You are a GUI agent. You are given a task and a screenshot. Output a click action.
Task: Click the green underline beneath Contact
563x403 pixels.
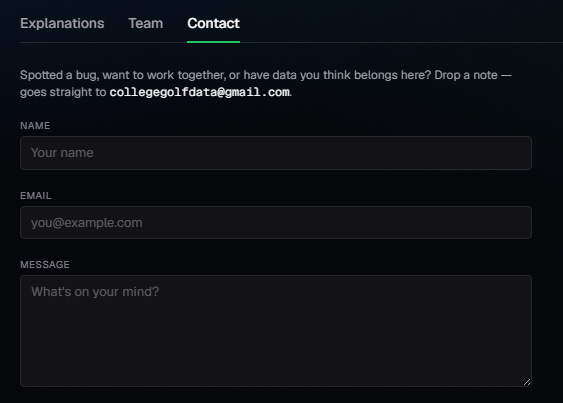(213, 42)
